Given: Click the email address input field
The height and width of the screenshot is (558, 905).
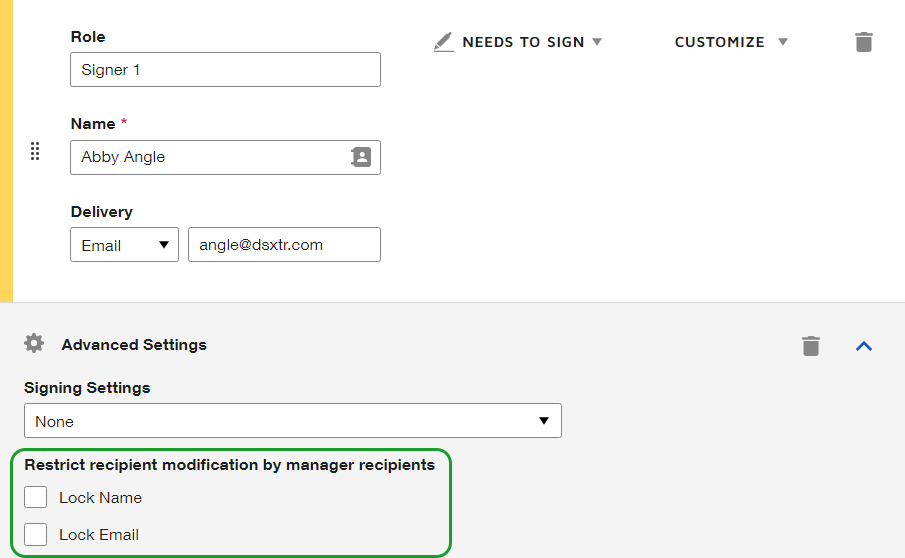Looking at the screenshot, I should click(x=284, y=245).
